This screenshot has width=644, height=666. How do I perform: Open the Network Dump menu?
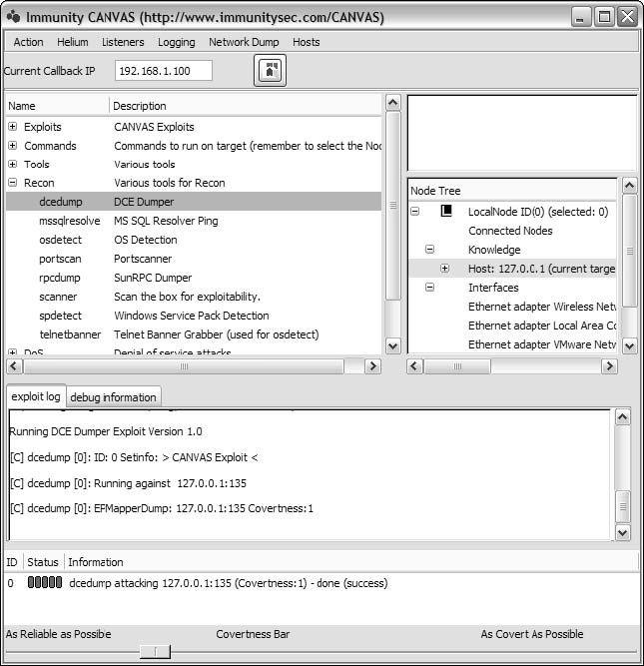click(x=244, y=42)
